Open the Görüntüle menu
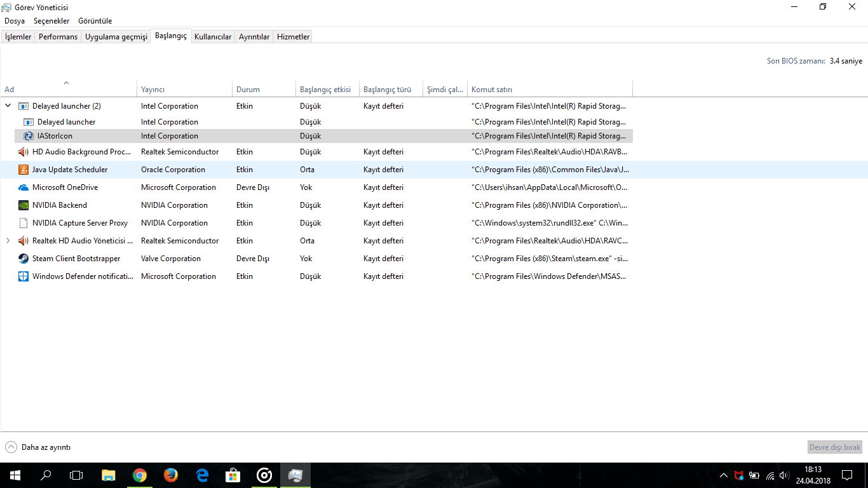868x488 pixels. (95, 21)
